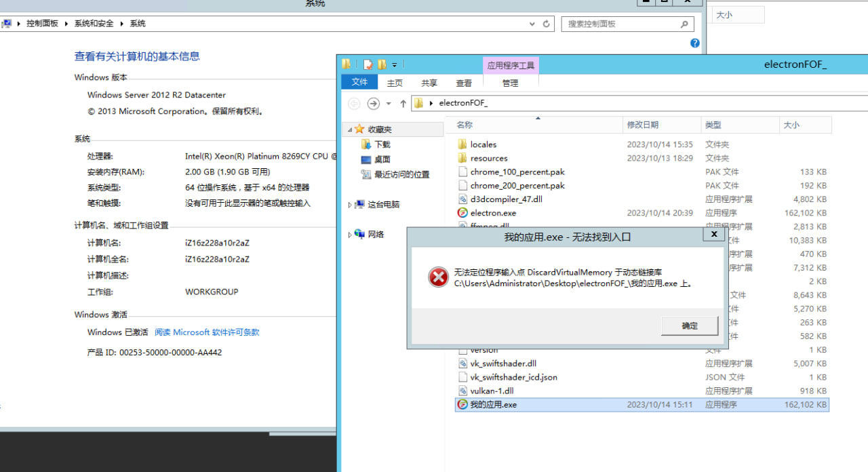Sort files by 名称 column header
868x472 pixels.
pyautogui.click(x=535, y=125)
